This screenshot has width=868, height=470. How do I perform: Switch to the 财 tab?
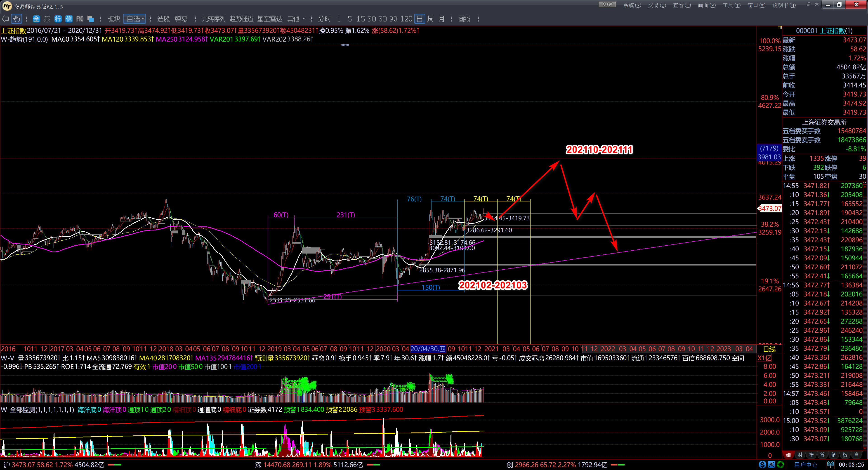point(800,455)
